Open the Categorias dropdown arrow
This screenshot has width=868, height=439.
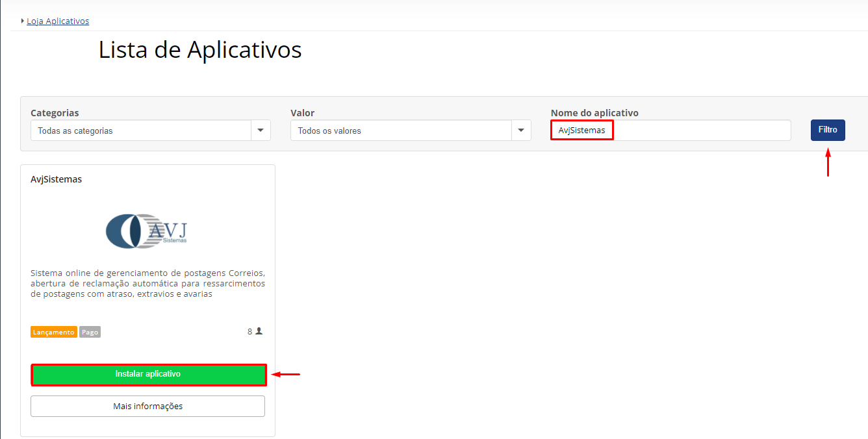[x=261, y=131]
